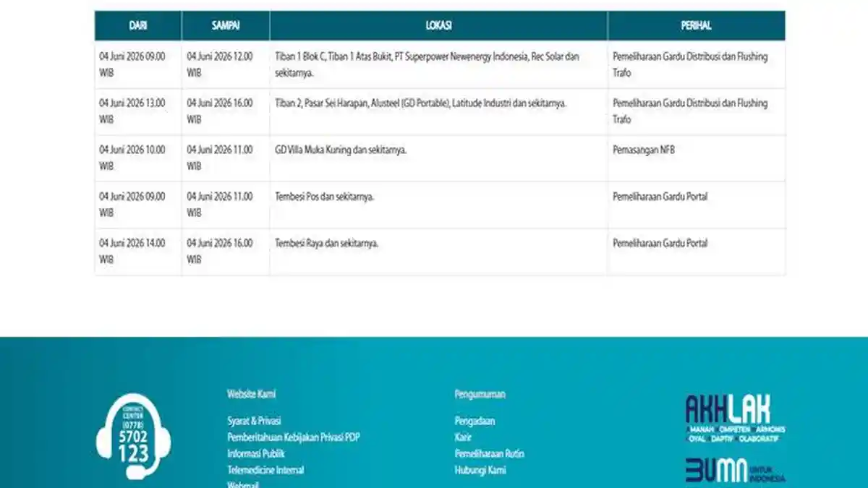Open the Pengumuman footer link
This screenshot has height=488, width=868.
pyautogui.click(x=480, y=395)
